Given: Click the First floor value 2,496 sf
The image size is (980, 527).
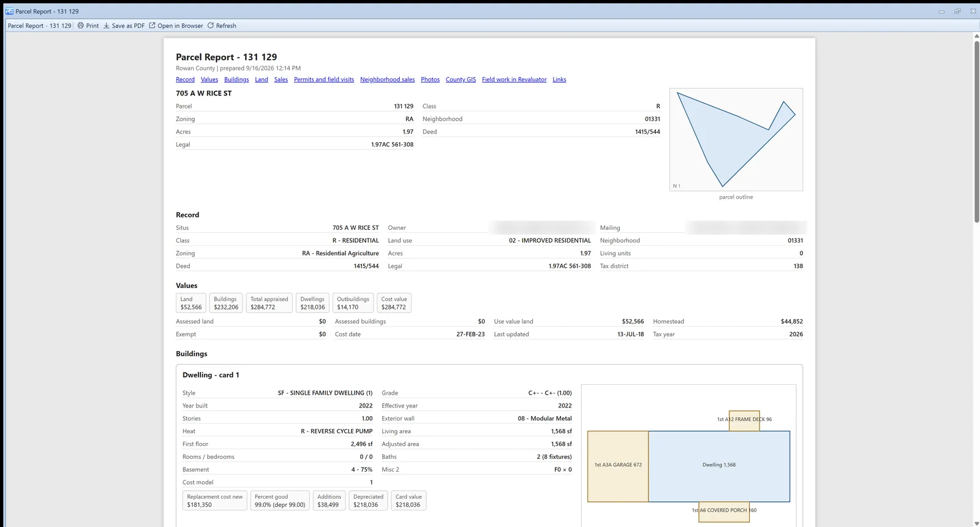Looking at the screenshot, I should coord(361,444).
